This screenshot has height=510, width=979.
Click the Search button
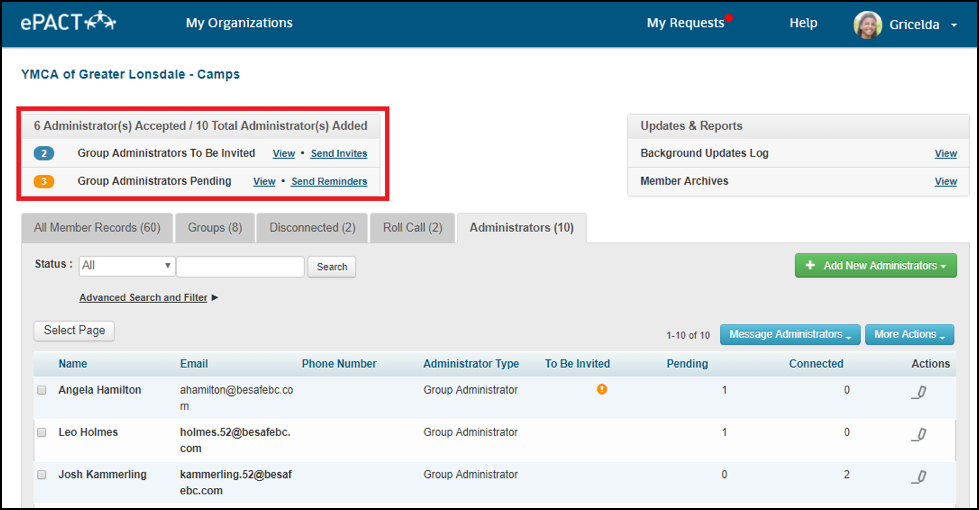[x=332, y=267]
